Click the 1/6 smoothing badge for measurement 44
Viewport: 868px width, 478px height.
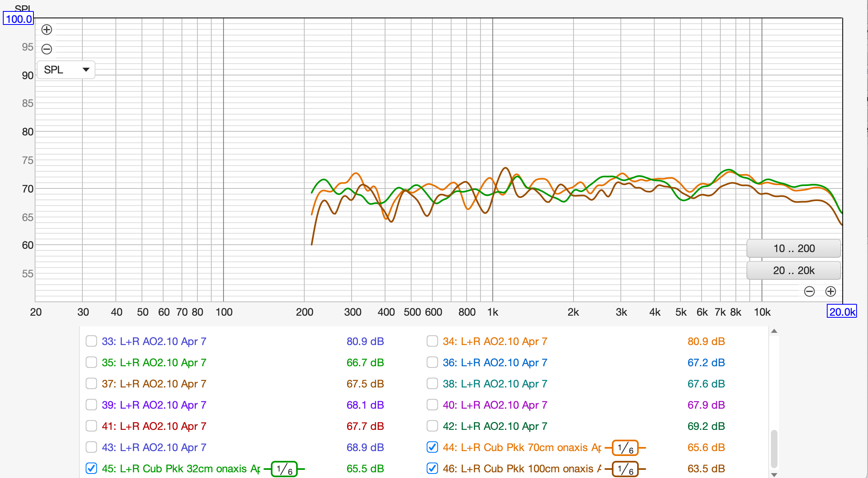click(x=625, y=448)
